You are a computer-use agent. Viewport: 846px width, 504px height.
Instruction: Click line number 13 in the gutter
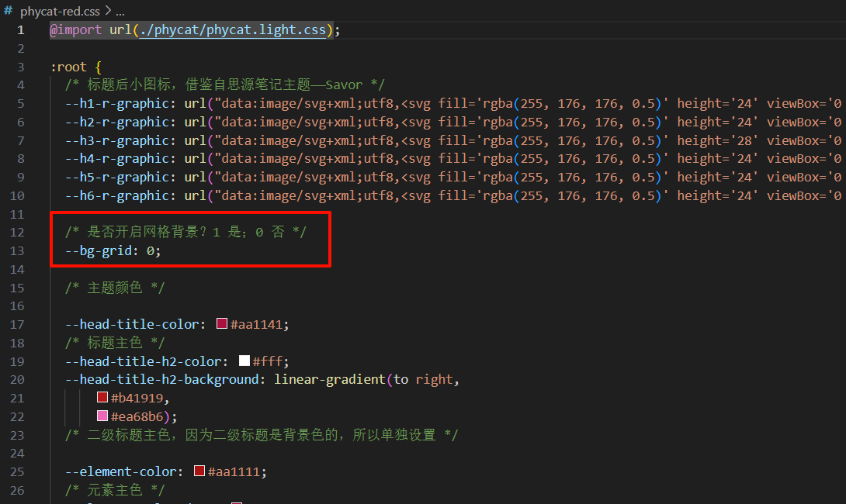pyautogui.click(x=17, y=250)
